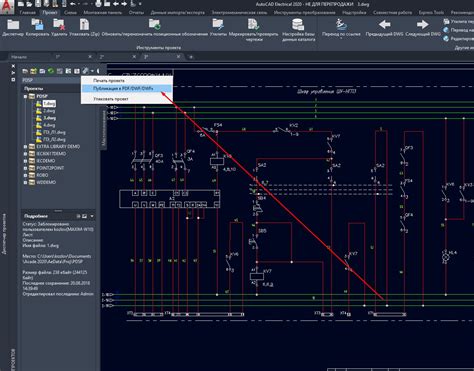Open Publish/Plot dropdown arrow in project toolbar

[92, 71]
